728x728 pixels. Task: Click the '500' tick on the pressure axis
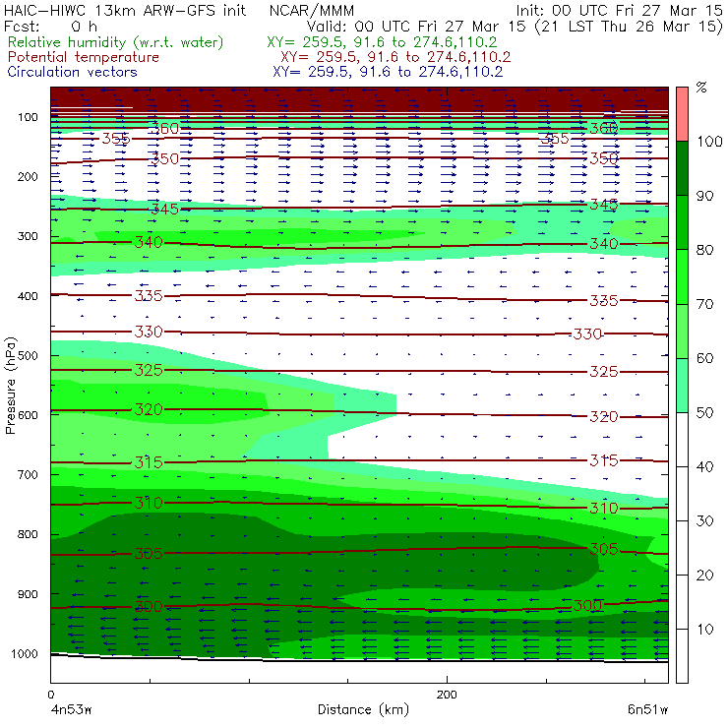pyautogui.click(x=28, y=355)
